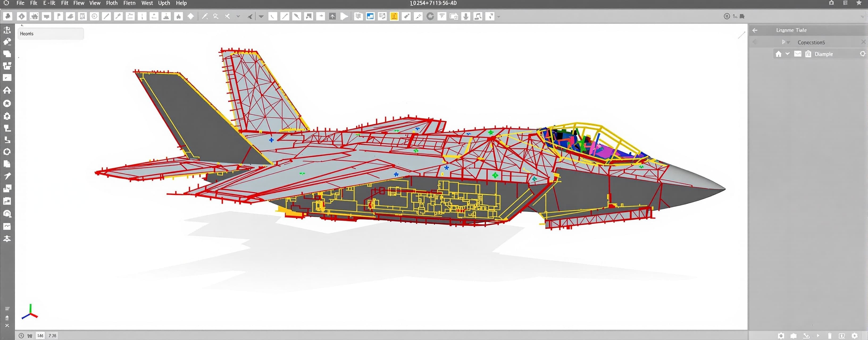Open the West menu
This screenshot has height=340, width=868.
pos(147,3)
